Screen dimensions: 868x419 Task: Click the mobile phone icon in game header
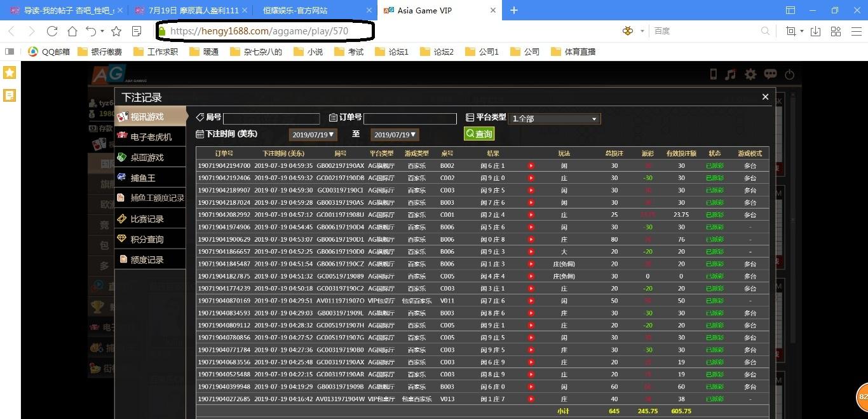point(713,74)
